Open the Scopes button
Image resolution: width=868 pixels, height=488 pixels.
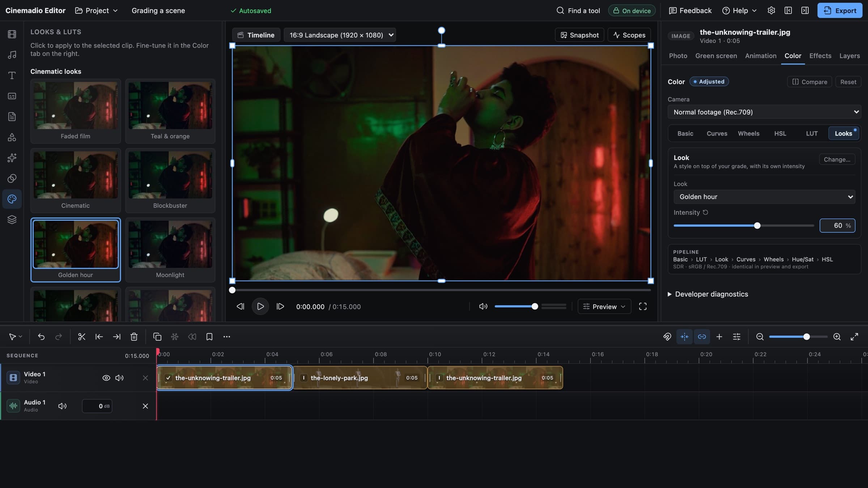click(x=629, y=35)
